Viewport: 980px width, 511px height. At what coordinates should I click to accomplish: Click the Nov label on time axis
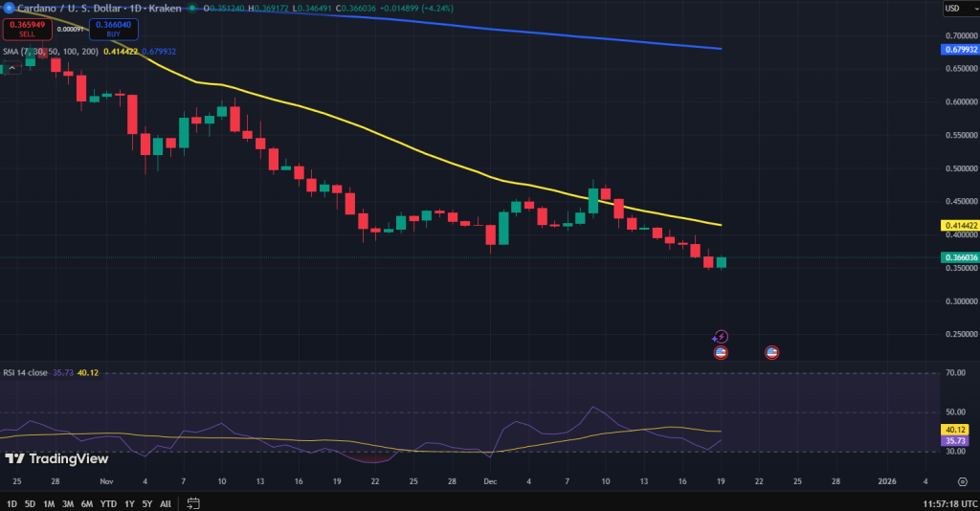[x=106, y=481]
